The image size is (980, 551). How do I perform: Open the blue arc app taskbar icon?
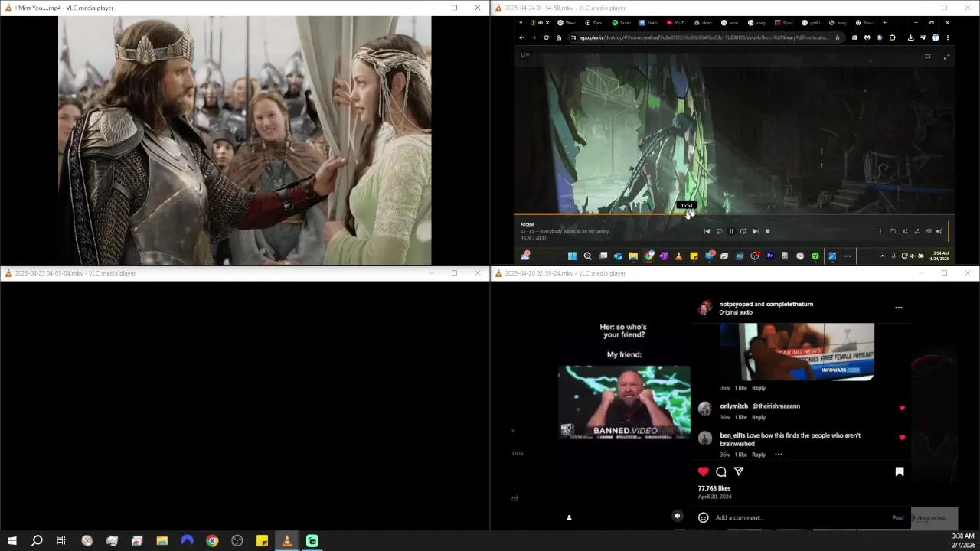tap(187, 541)
